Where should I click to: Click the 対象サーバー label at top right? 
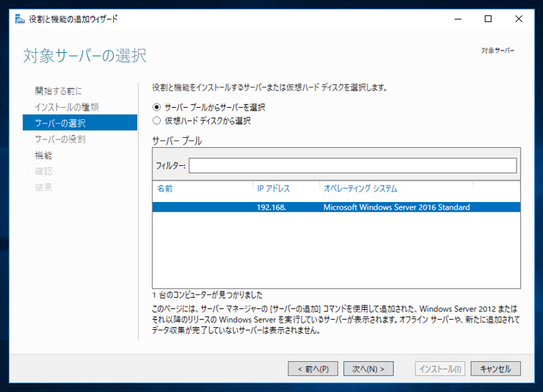point(498,51)
